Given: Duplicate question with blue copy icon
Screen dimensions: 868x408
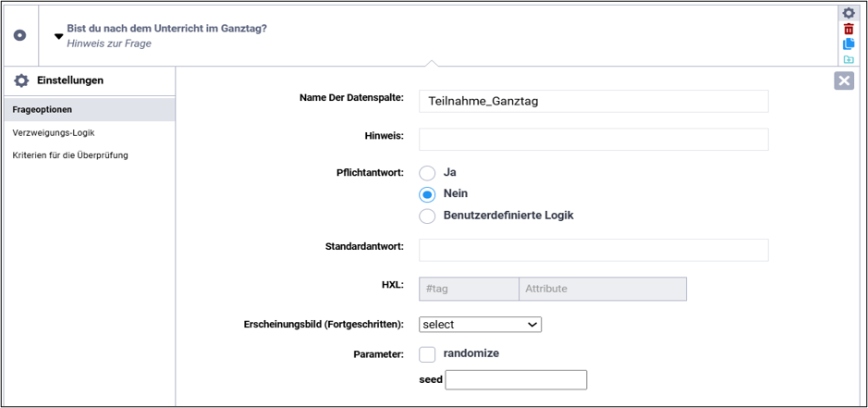Looking at the screenshot, I should pyautogui.click(x=849, y=44).
